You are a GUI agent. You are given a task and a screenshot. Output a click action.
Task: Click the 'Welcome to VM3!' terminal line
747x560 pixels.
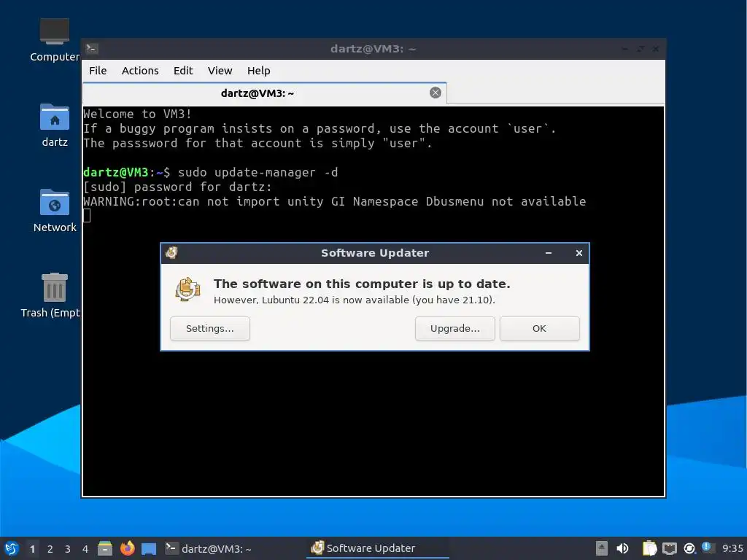click(137, 114)
